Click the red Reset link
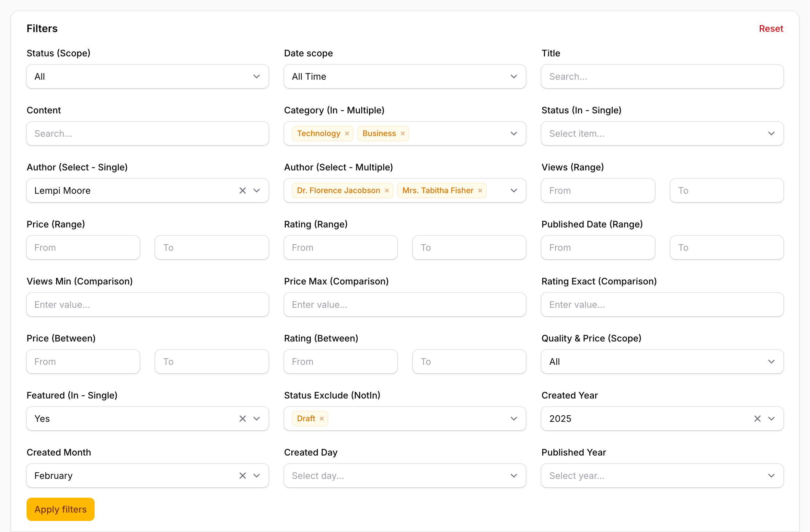This screenshot has height=532, width=810. click(x=771, y=29)
